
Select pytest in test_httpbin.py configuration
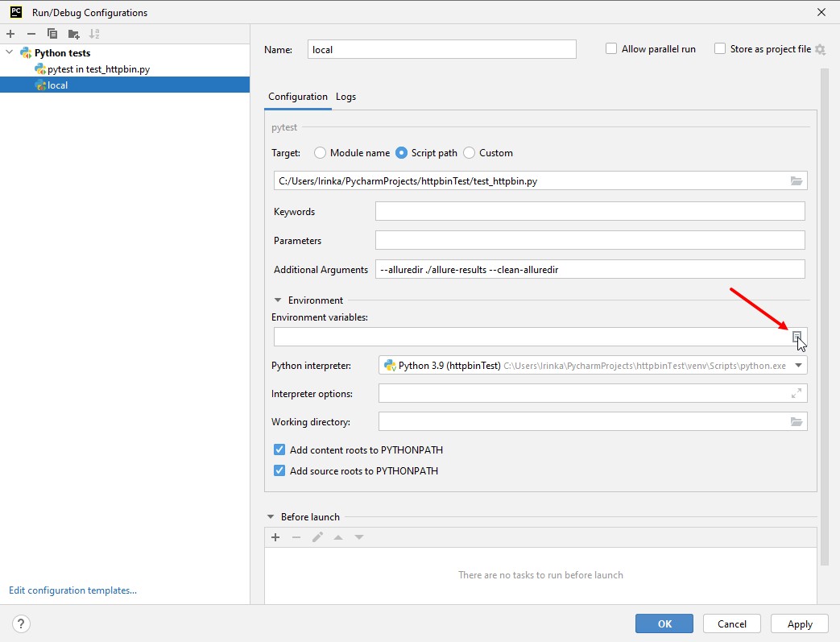click(97, 69)
